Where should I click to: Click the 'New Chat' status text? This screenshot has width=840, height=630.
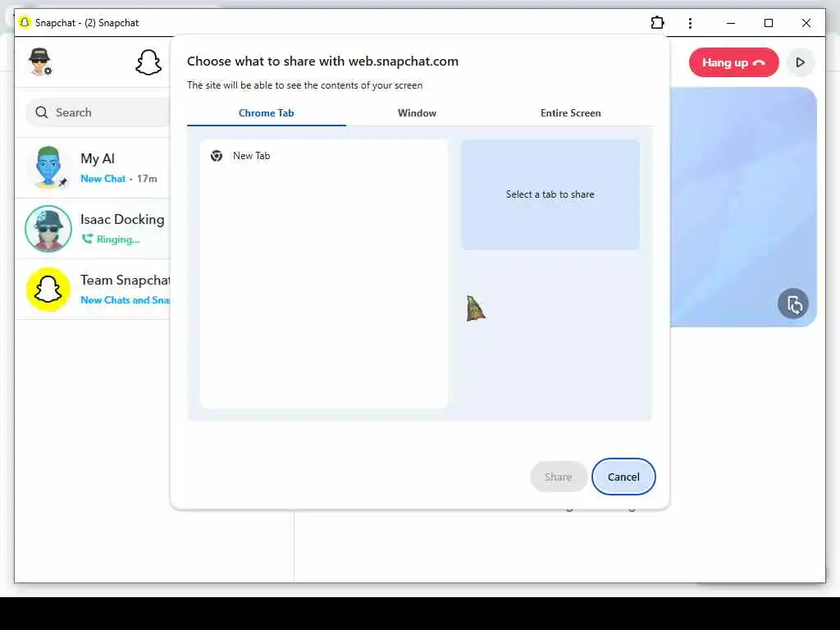[103, 179]
